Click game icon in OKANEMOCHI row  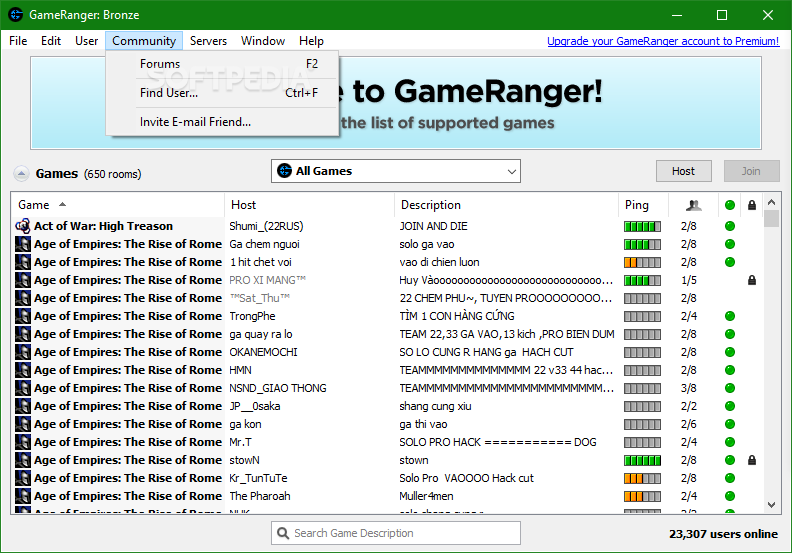(x=23, y=352)
